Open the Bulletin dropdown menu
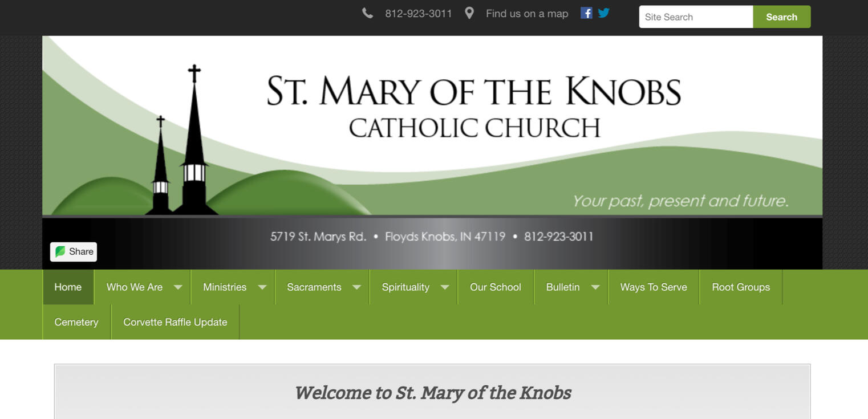 pyautogui.click(x=563, y=287)
